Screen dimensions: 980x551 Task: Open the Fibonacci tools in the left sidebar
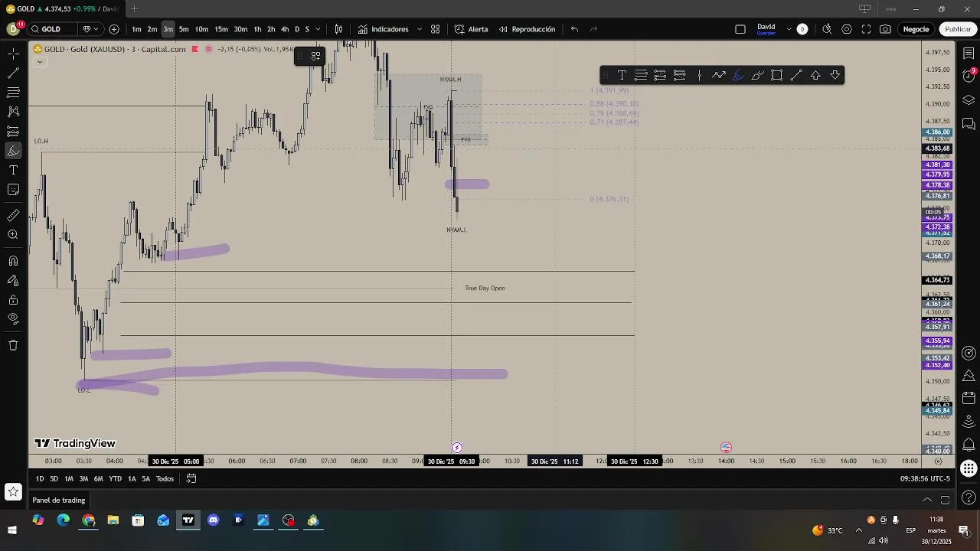(13, 93)
